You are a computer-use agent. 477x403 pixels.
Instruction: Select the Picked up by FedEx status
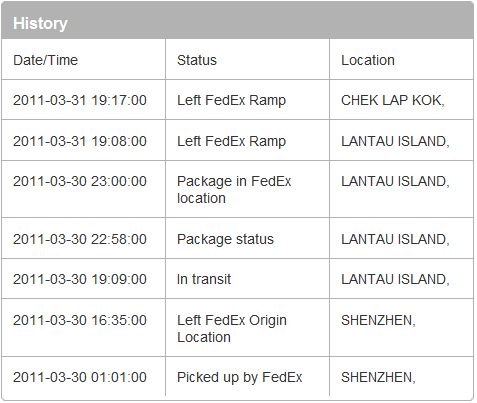(239, 377)
